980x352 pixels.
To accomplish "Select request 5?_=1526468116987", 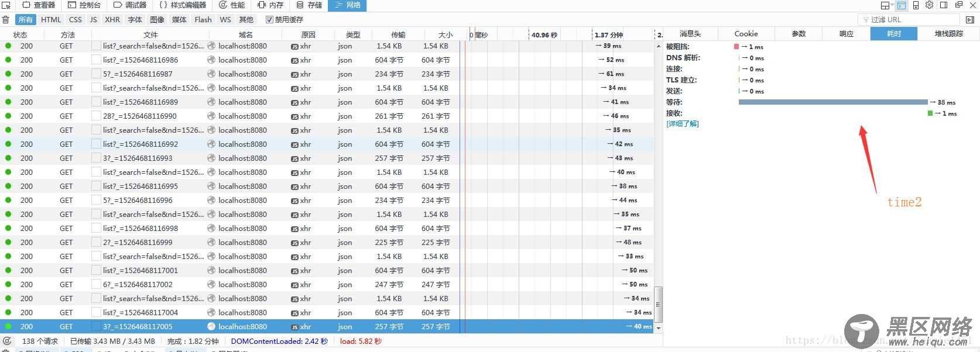I will [327, 74].
